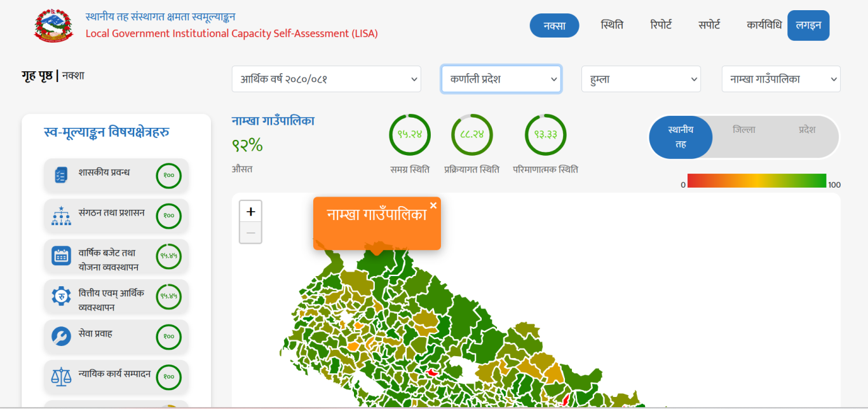Viewport: 868px width, 409px height.
Task: Click the सेवा प्रवाह score circle
Action: coord(168,336)
